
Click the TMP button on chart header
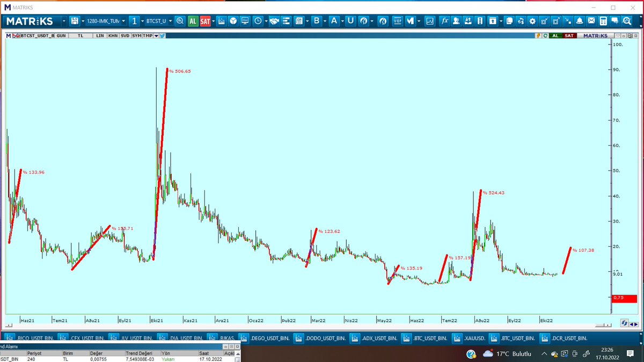pyautogui.click(x=148, y=35)
